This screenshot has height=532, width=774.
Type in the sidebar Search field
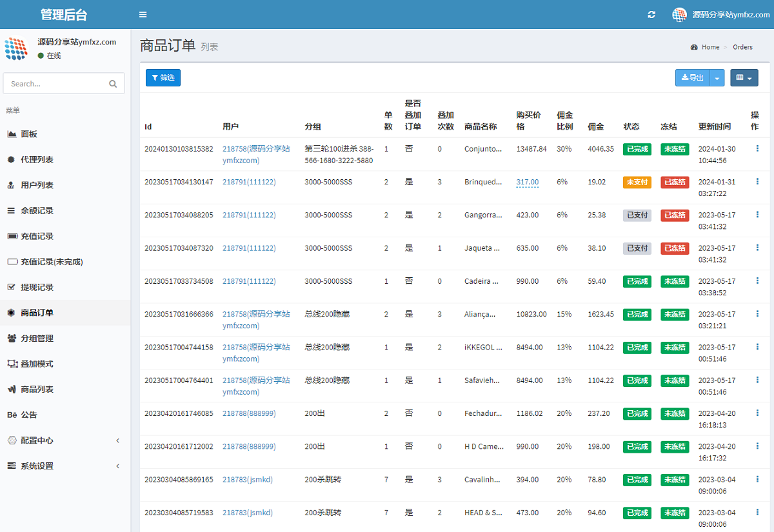point(55,84)
